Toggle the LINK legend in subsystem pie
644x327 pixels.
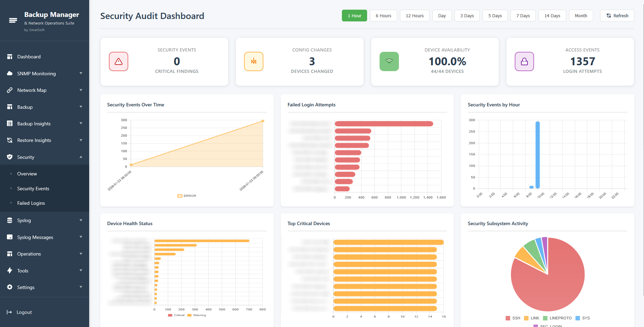coord(532,318)
